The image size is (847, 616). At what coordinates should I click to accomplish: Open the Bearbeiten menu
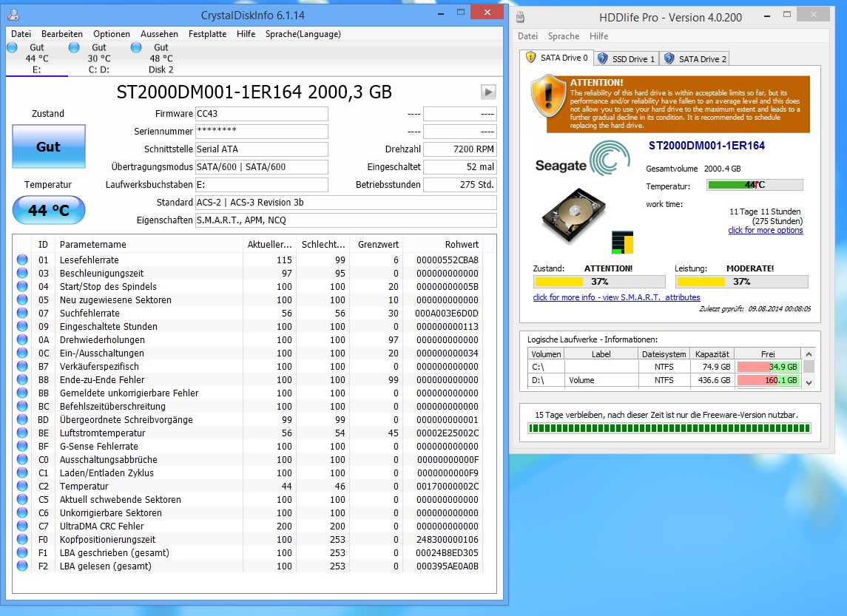tap(62, 34)
